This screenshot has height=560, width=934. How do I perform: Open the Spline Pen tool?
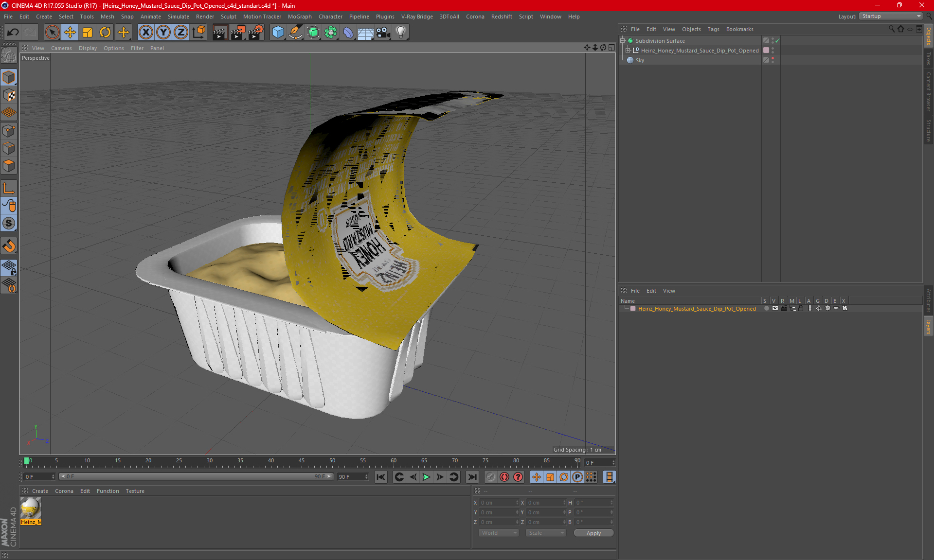click(295, 33)
